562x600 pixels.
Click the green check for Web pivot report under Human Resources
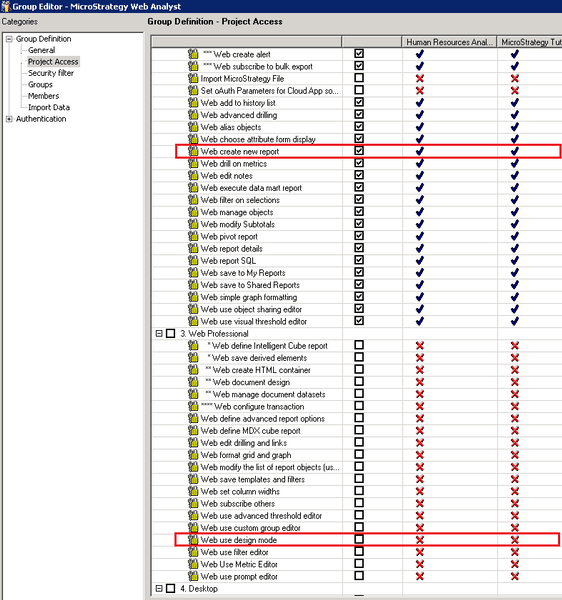420,236
